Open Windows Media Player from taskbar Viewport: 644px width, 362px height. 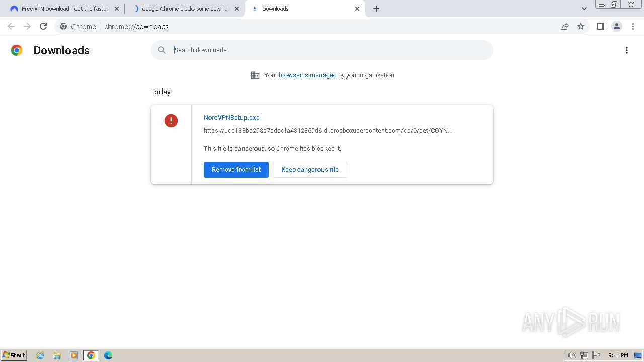pos(74,355)
